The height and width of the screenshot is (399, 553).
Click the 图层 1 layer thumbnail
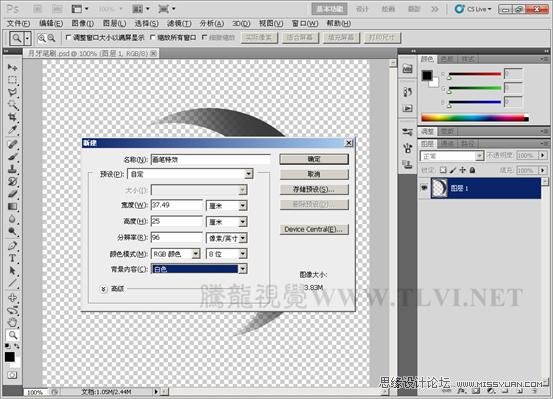[x=439, y=188]
